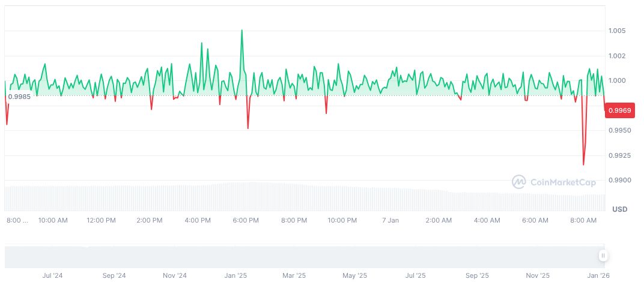Viewport: 644px width, 282px height.
Task: Jump to Jul '24 in range navigator
Action: [x=53, y=275]
